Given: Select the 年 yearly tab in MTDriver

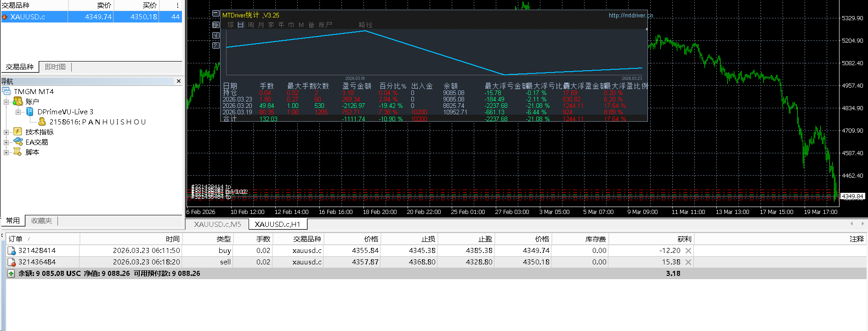Looking at the screenshot, I should pos(281,25).
